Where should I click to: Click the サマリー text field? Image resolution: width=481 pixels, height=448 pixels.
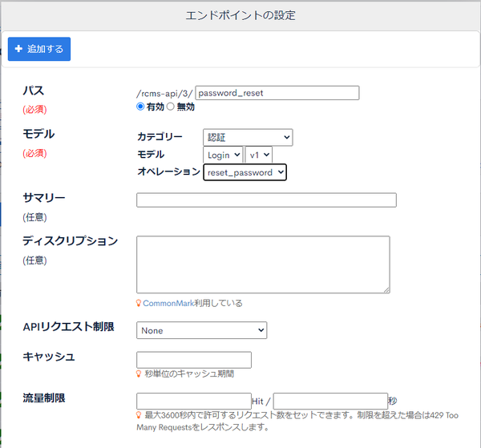tap(267, 200)
